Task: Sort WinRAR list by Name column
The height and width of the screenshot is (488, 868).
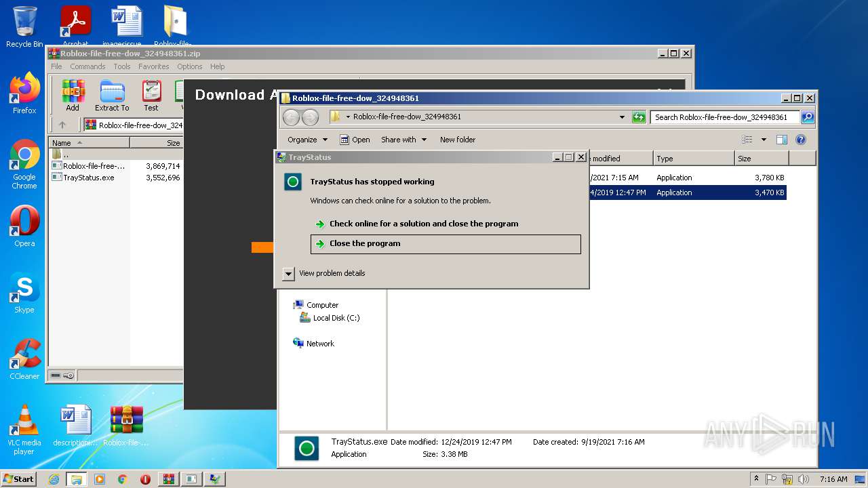Action: click(89, 143)
